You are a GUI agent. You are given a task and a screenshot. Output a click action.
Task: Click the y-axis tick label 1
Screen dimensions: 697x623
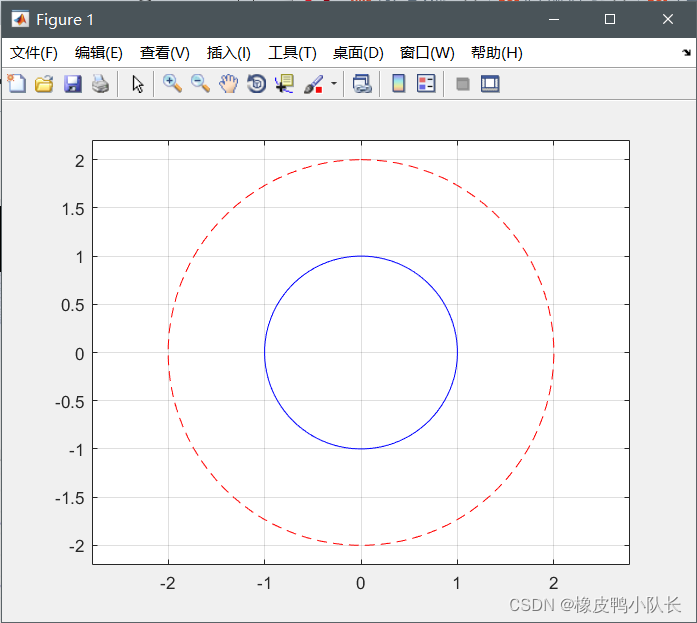80,257
